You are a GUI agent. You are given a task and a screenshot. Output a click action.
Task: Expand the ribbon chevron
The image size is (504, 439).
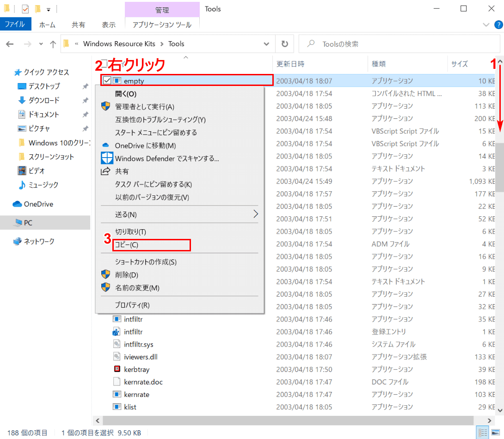pyautogui.click(x=486, y=25)
